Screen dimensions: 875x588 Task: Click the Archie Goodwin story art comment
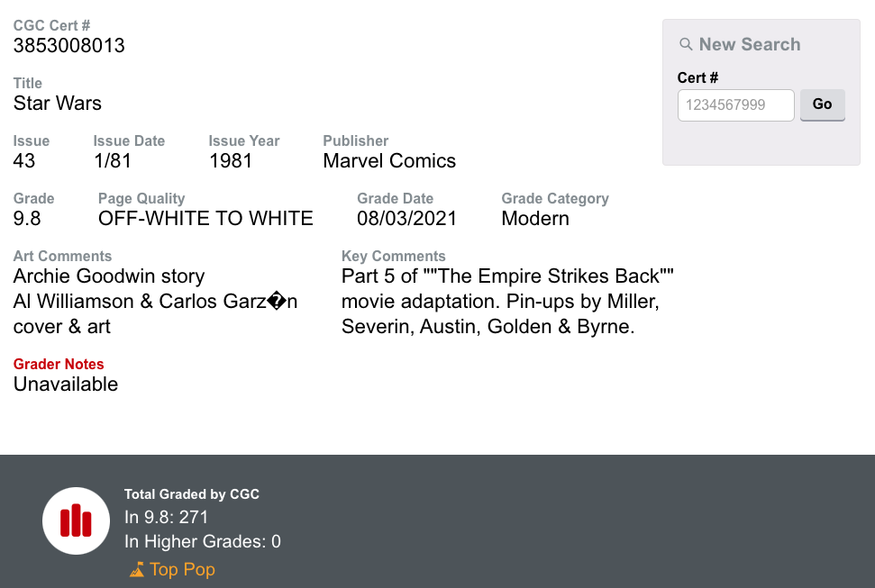point(109,276)
